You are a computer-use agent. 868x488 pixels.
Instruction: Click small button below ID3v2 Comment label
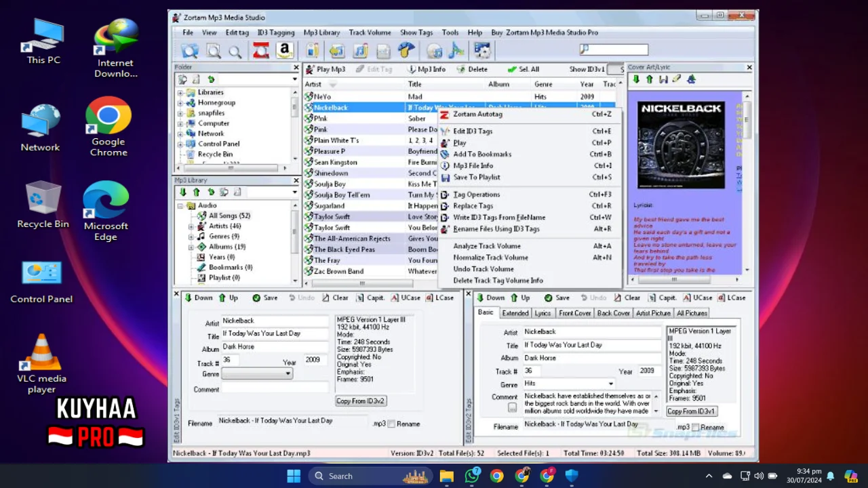pos(512,408)
